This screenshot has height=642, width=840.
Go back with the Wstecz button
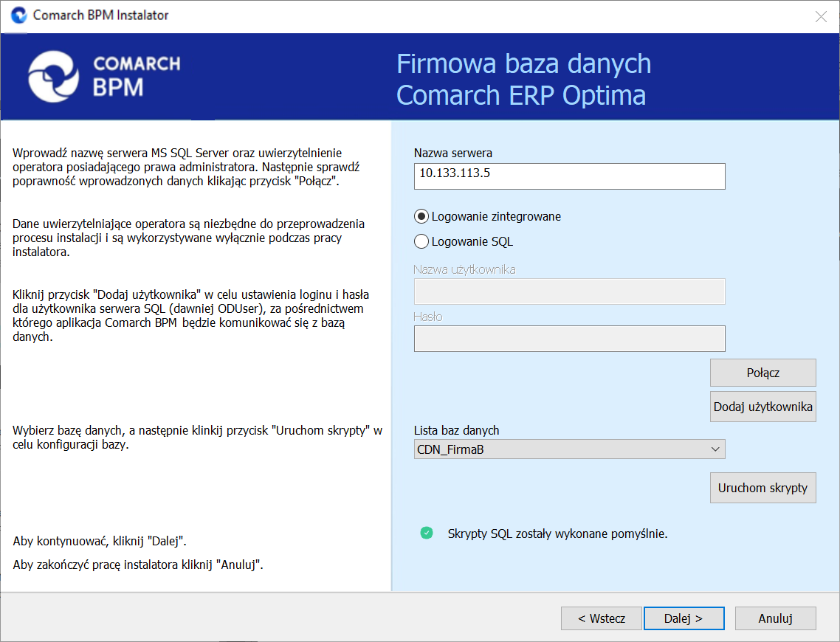(x=601, y=618)
